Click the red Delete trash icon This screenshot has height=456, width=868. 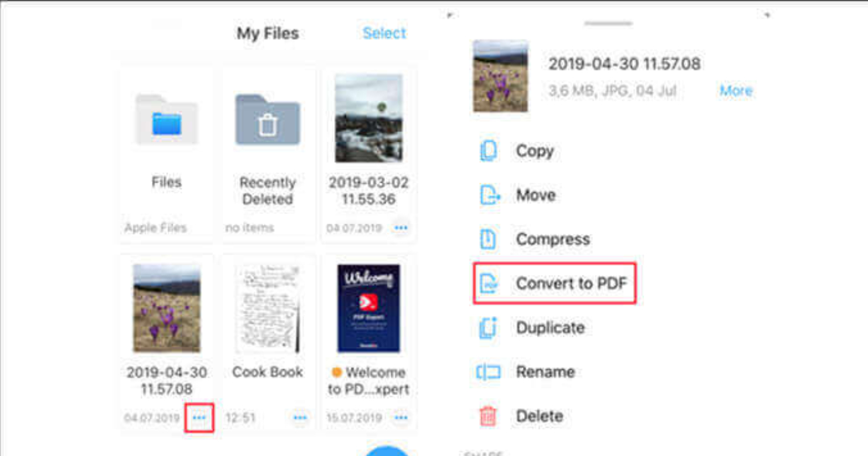click(x=488, y=416)
